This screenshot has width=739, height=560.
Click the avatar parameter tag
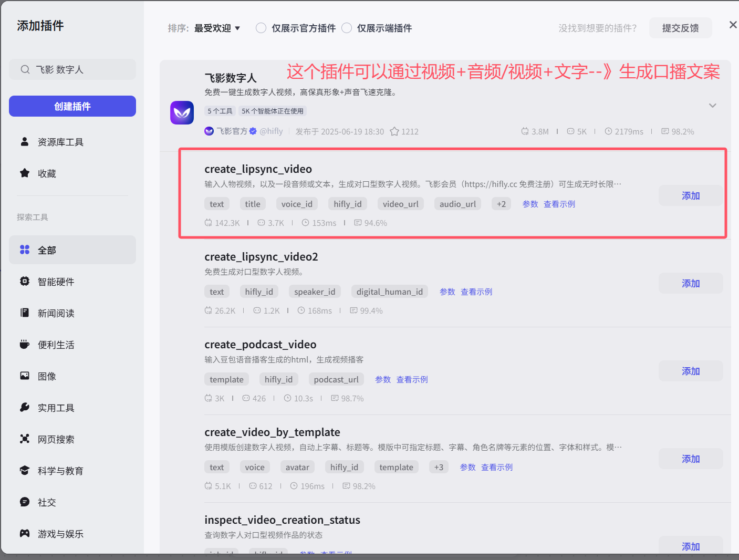[x=297, y=467]
